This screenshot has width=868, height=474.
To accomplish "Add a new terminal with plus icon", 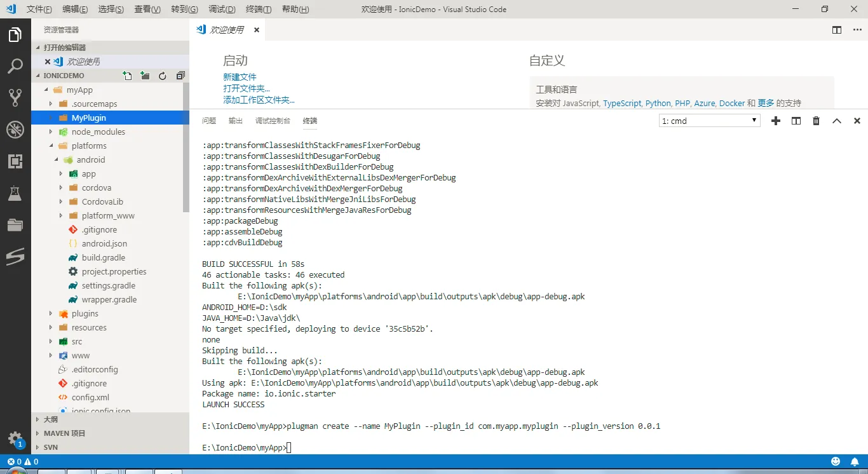I will [776, 121].
